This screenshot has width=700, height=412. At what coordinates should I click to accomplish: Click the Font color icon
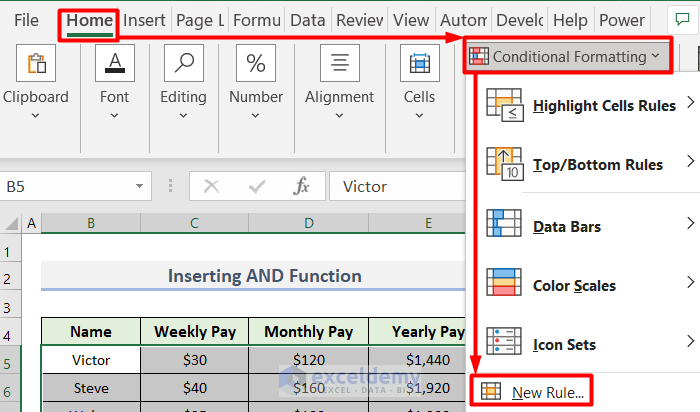click(x=115, y=63)
